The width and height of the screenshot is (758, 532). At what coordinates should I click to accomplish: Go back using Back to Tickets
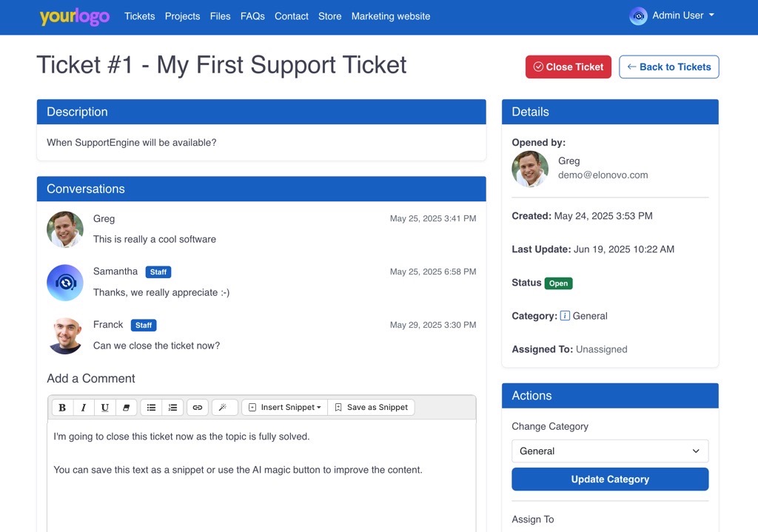668,67
